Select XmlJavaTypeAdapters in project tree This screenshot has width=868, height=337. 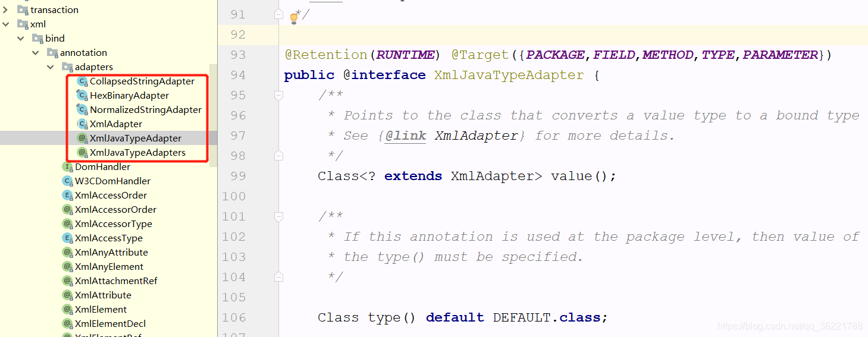tap(137, 152)
